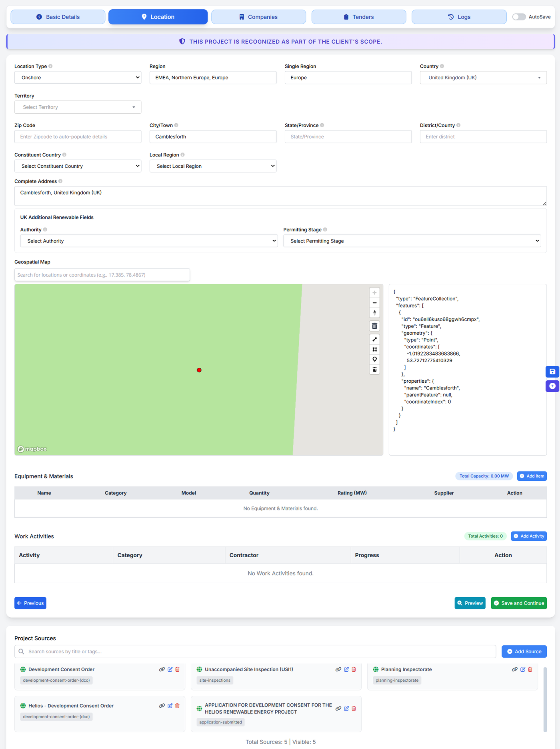560x749 pixels.
Task: Show info tooltip for Complete Address
Action: [60, 181]
